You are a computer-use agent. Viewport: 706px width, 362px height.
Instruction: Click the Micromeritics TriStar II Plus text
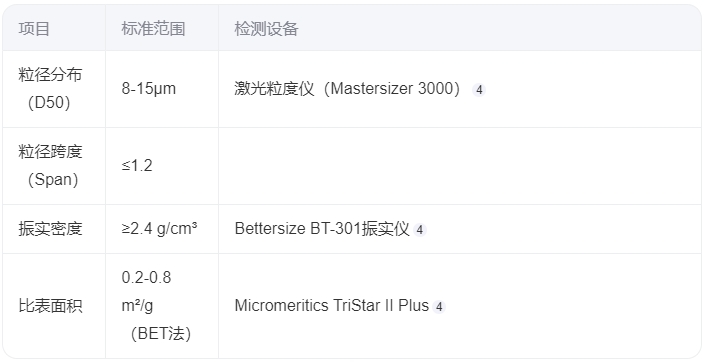(331, 306)
